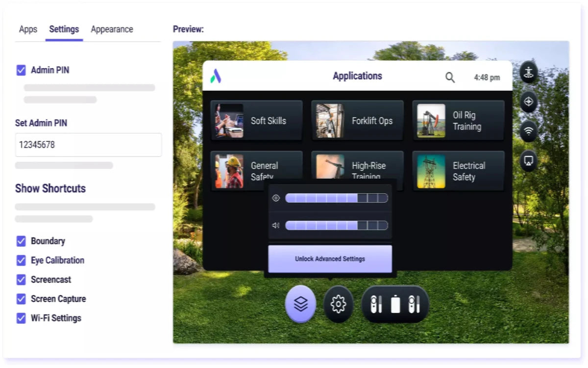588x368 pixels.
Task: Click the app logo in Applications header
Action: 216,76
